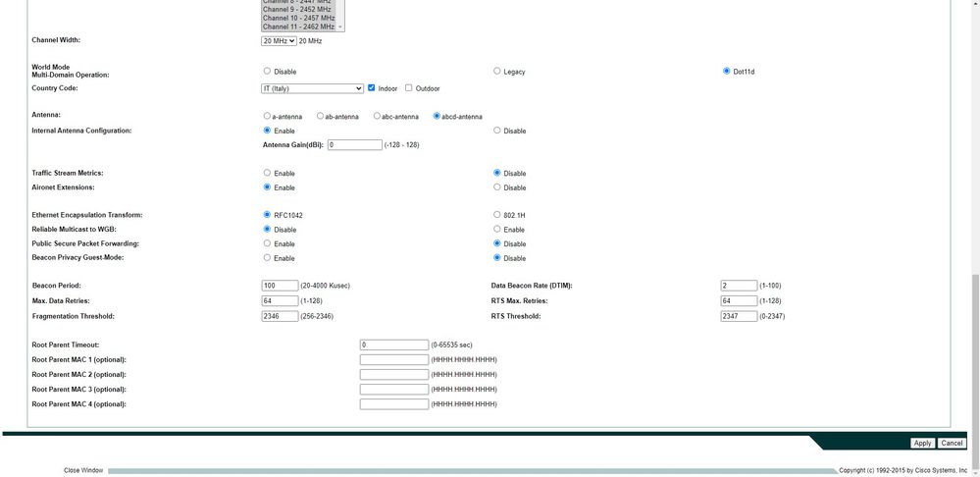Select Channel 10 - 2457 MHz in list
Image resolution: width=980 pixels, height=477 pixels.
coord(299,18)
